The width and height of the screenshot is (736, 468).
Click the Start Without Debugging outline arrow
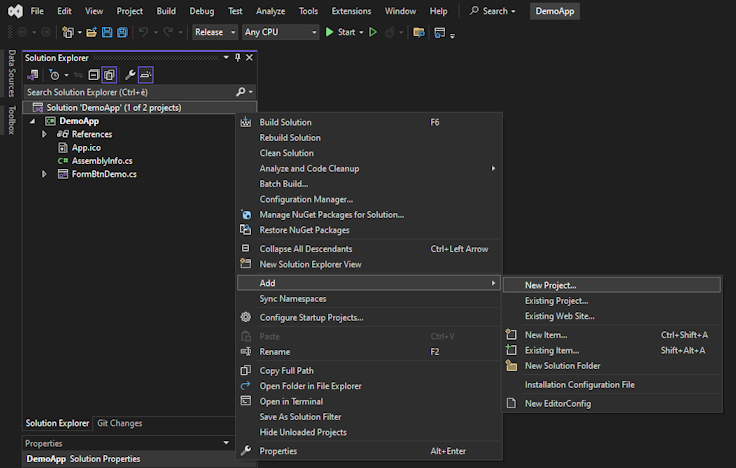[373, 32]
